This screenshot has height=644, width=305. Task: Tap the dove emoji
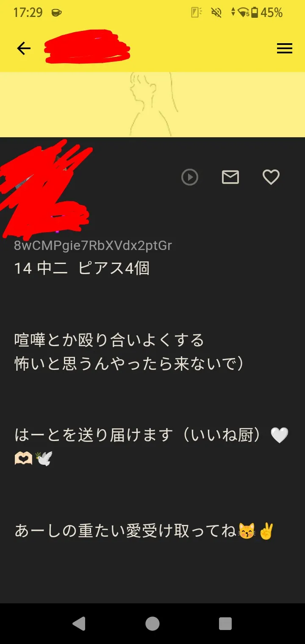click(44, 459)
